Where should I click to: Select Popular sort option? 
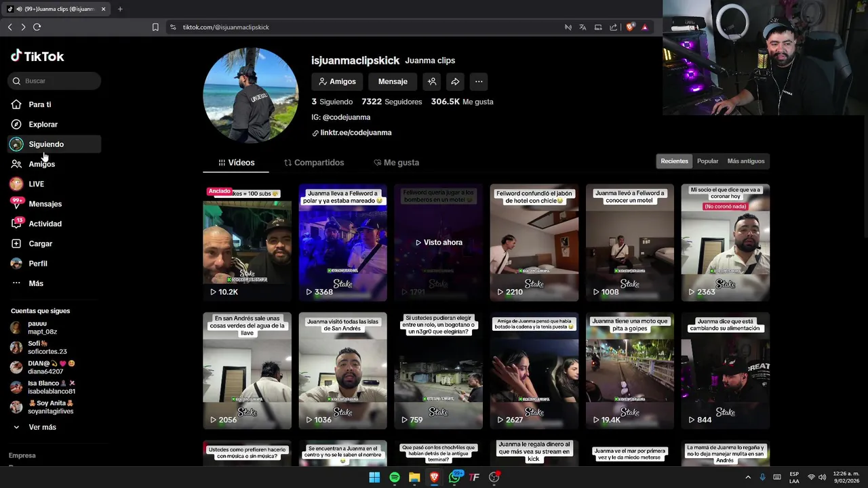(x=707, y=161)
